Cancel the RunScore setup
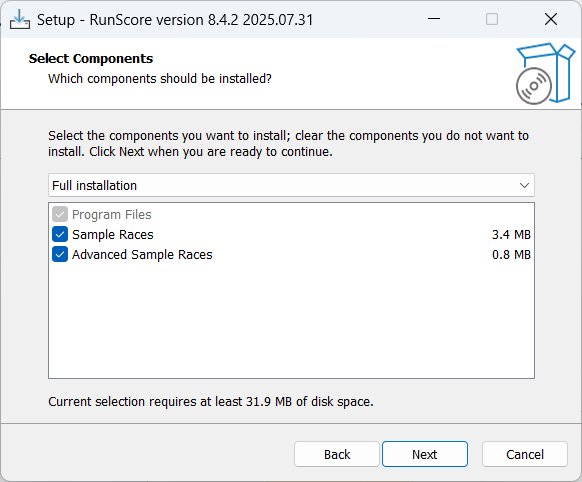582x482 pixels. click(x=524, y=454)
